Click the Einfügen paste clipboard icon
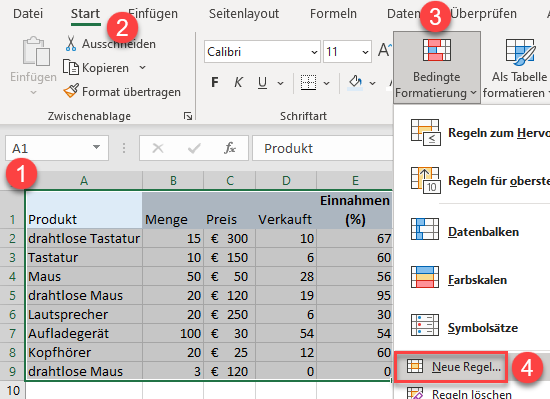 pyautogui.click(x=36, y=51)
